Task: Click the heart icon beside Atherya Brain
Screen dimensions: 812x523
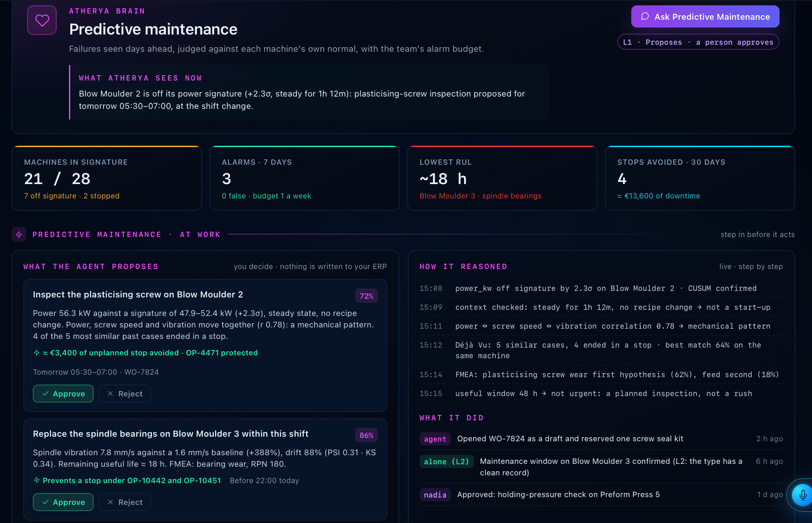Action: [42, 20]
